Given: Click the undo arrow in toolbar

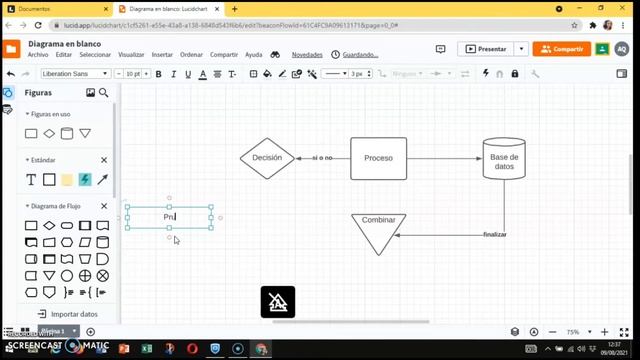Looking at the screenshot, I should pyautogui.click(x=11, y=74).
